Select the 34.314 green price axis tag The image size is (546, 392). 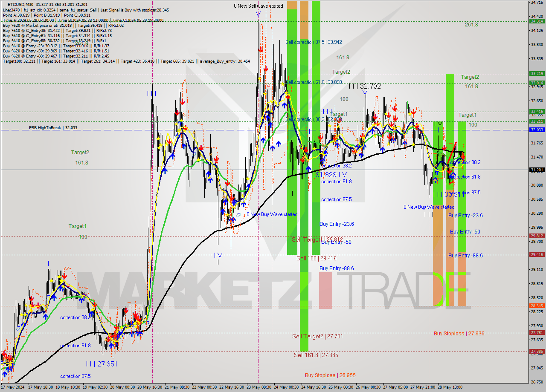[537, 21]
